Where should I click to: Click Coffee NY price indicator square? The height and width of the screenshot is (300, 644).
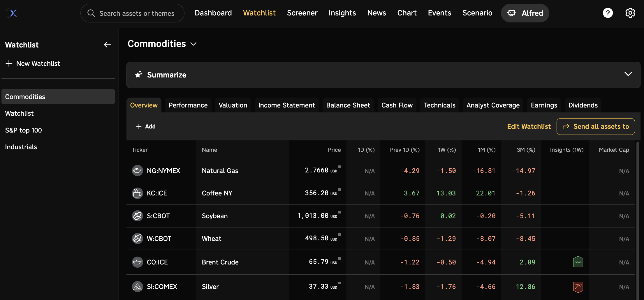tap(339, 190)
